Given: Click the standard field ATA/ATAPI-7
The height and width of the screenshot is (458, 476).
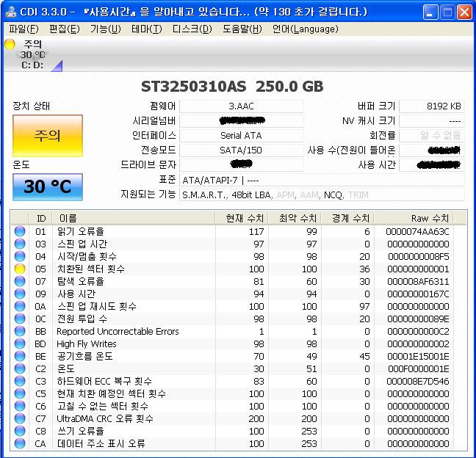Looking at the screenshot, I should click(322, 180).
